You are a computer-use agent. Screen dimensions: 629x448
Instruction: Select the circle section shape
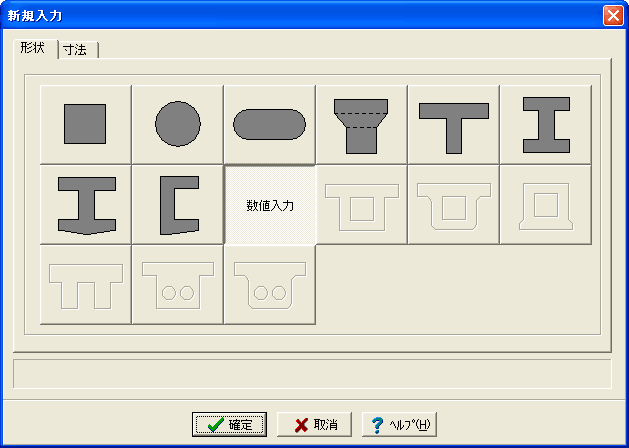tap(178, 124)
